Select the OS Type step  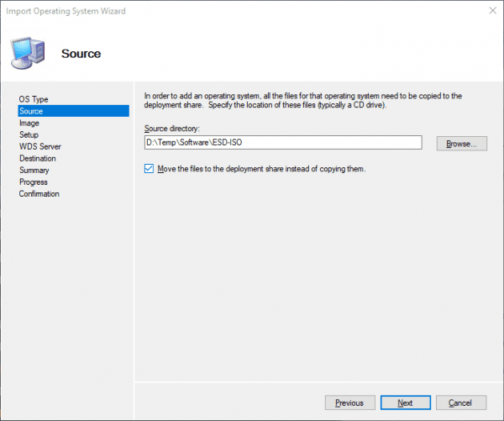34,99
